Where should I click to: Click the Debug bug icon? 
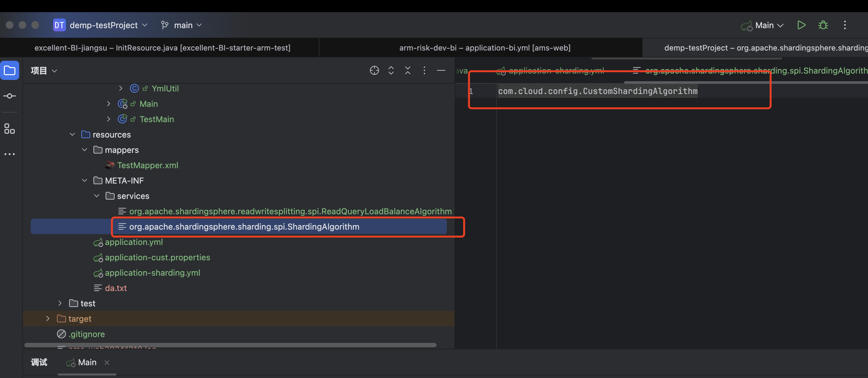click(x=823, y=25)
